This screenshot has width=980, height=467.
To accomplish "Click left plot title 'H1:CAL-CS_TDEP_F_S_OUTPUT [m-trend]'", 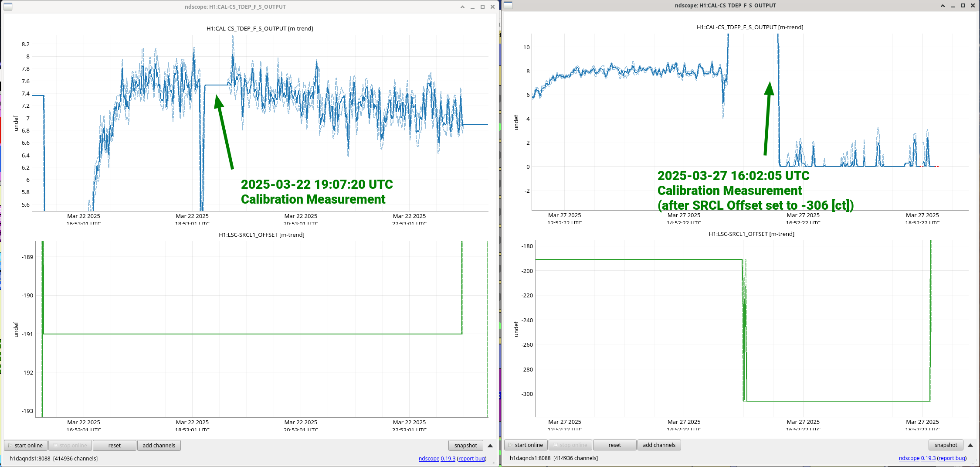I will tap(260, 28).
